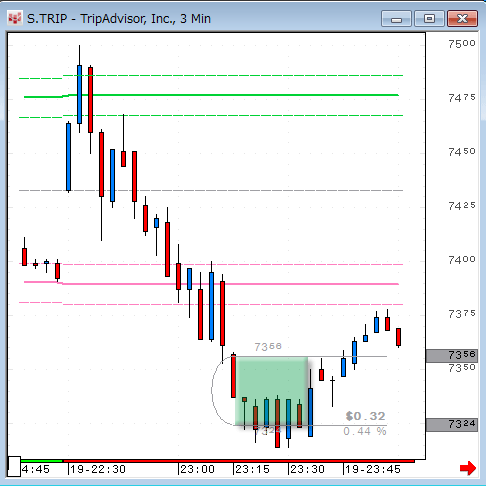
Task: Click the 0.44 % measurement label
Action: [x=365, y=431]
